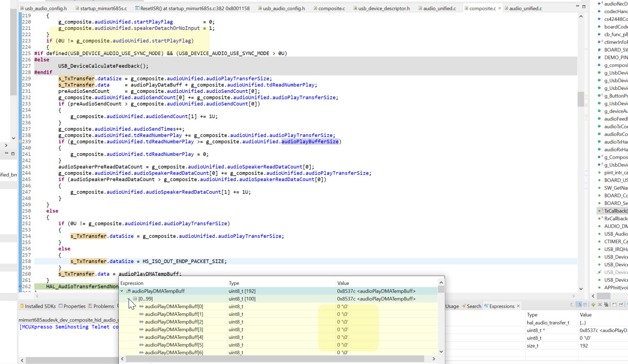Close the Expressions view
Screen dimensions: 628x364
[x=519, y=306]
